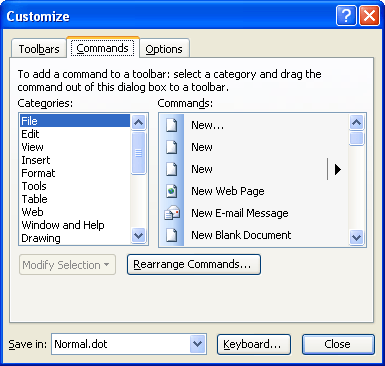
Task: Select the Commands tab
Action: click(103, 48)
